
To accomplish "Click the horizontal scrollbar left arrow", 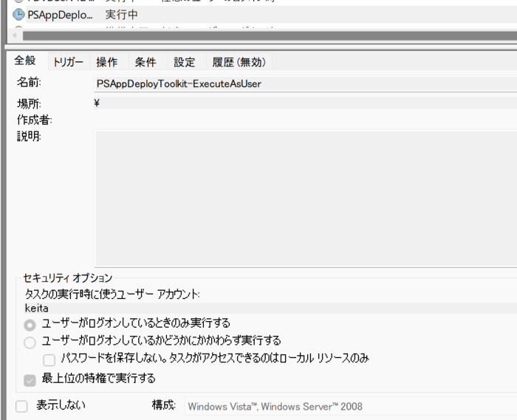I will 15,35.
